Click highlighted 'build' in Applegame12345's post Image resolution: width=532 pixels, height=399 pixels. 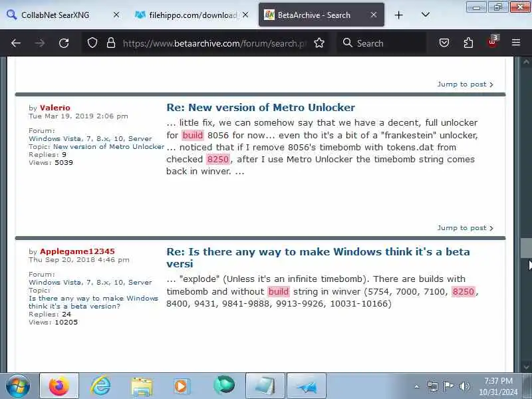tap(279, 291)
